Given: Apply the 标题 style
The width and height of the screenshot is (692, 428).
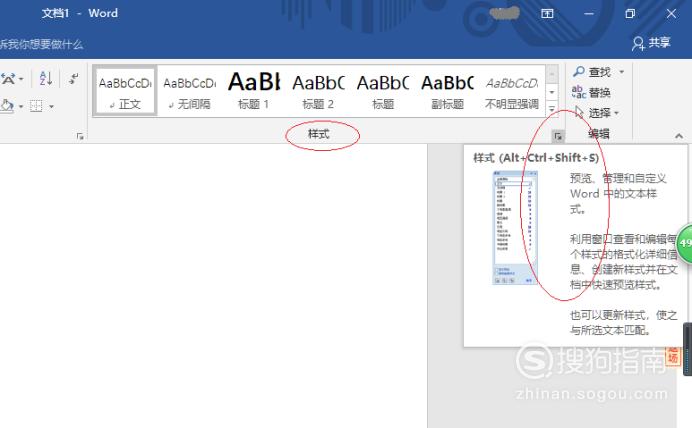Looking at the screenshot, I should (383, 92).
